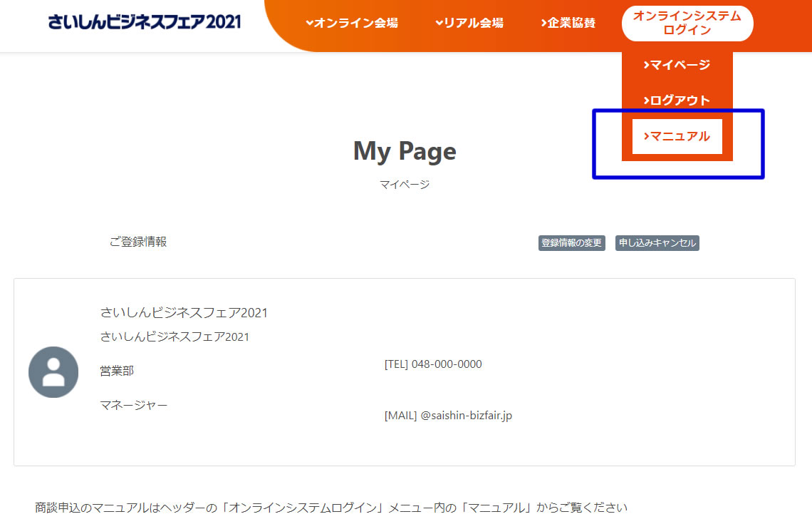Go to マイページ from the login submenu
812x529 pixels.
[677, 65]
